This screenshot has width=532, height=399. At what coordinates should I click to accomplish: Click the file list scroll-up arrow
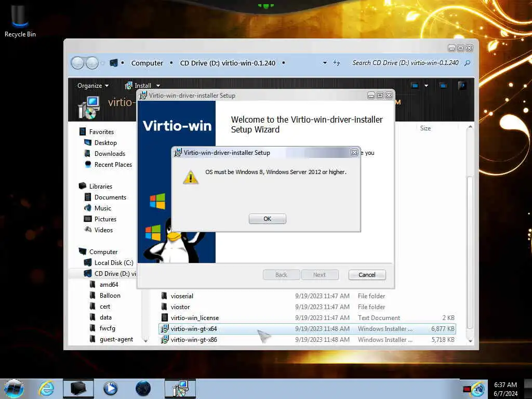point(470,127)
